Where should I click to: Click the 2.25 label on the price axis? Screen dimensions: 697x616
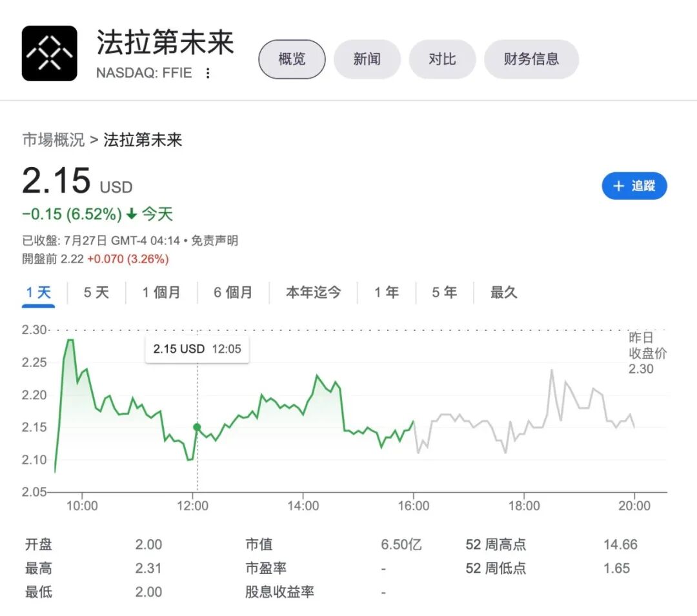click(34, 363)
